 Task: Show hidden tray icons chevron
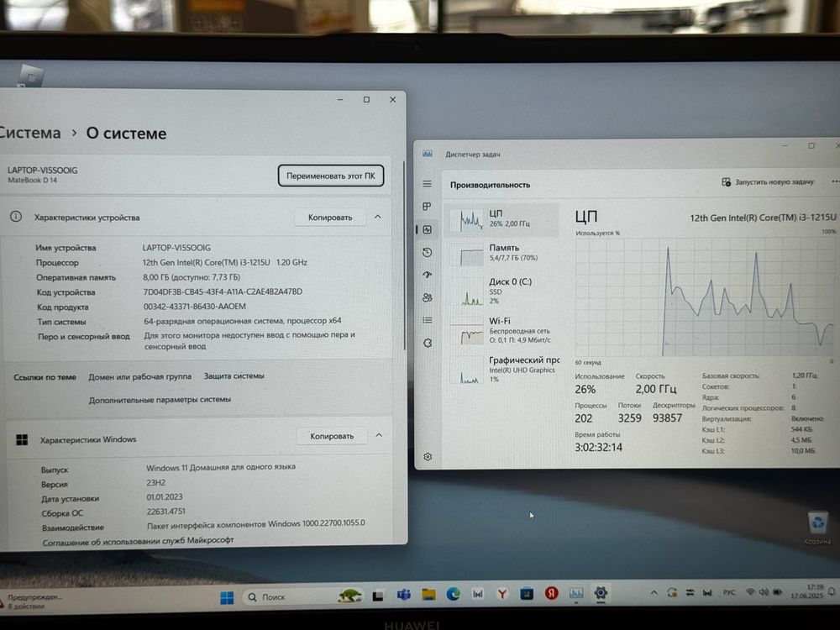pyautogui.click(x=654, y=593)
